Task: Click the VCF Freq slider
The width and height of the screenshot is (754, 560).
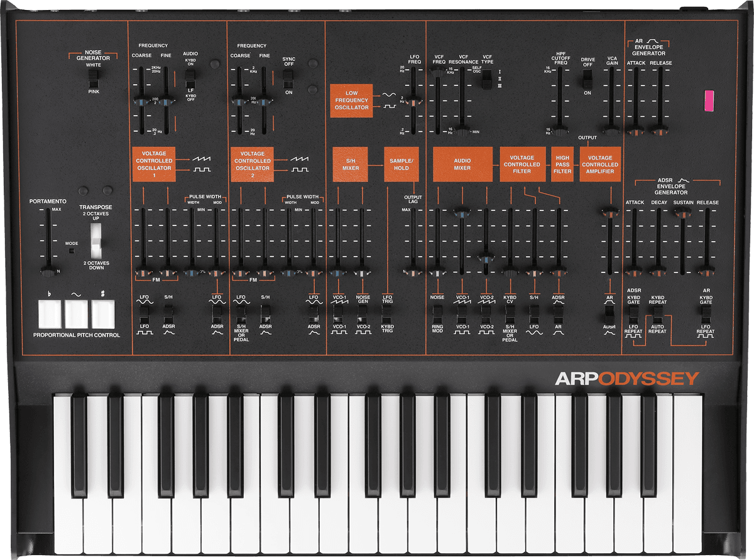Action: (437, 100)
